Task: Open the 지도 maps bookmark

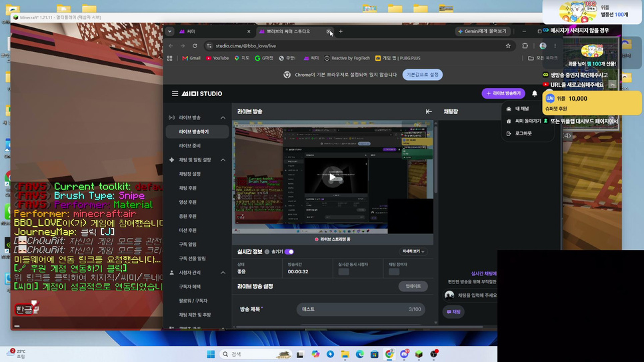Action: (x=242, y=59)
